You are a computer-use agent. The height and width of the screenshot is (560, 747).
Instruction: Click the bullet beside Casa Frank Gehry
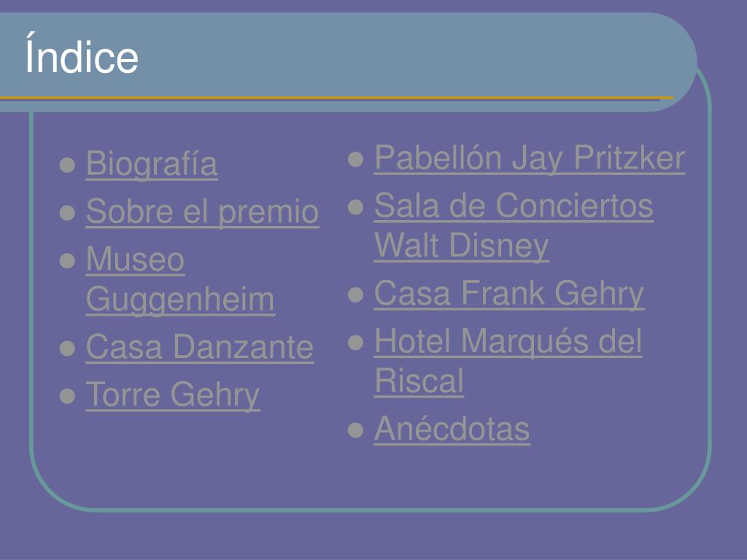(x=357, y=295)
